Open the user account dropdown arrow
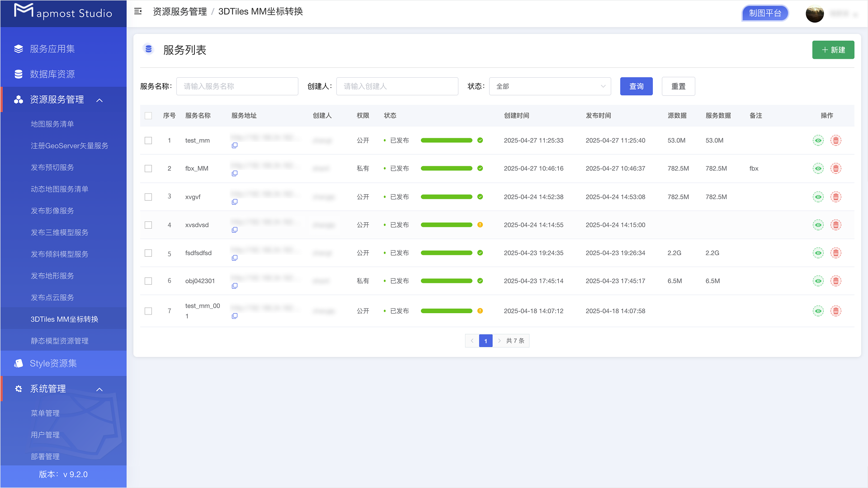 [855, 14]
